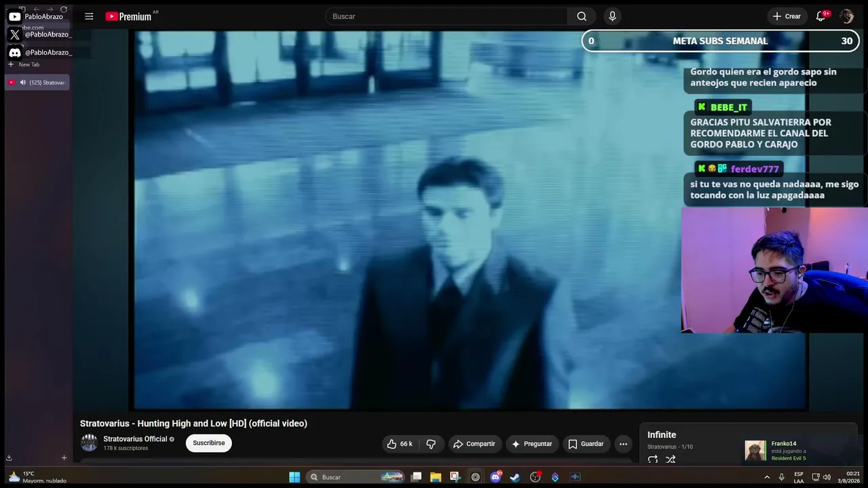Expand the system tray hidden icons chevron
This screenshot has width=868, height=488.
[767, 477]
